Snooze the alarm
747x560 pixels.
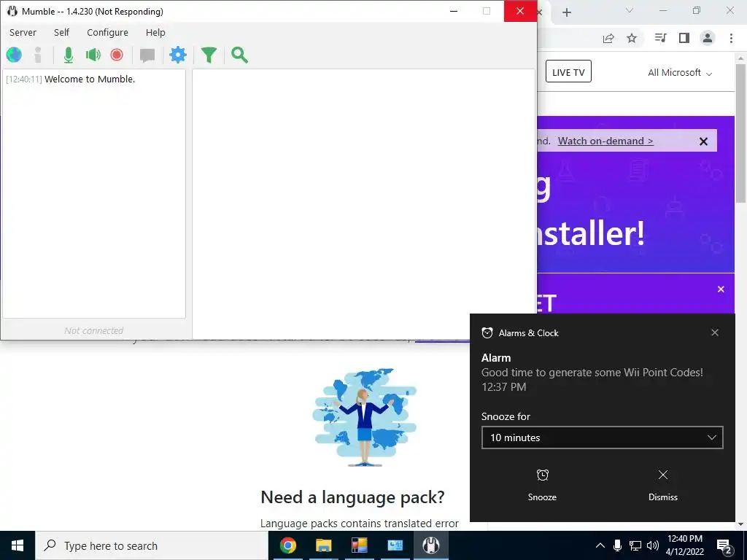[542, 485]
